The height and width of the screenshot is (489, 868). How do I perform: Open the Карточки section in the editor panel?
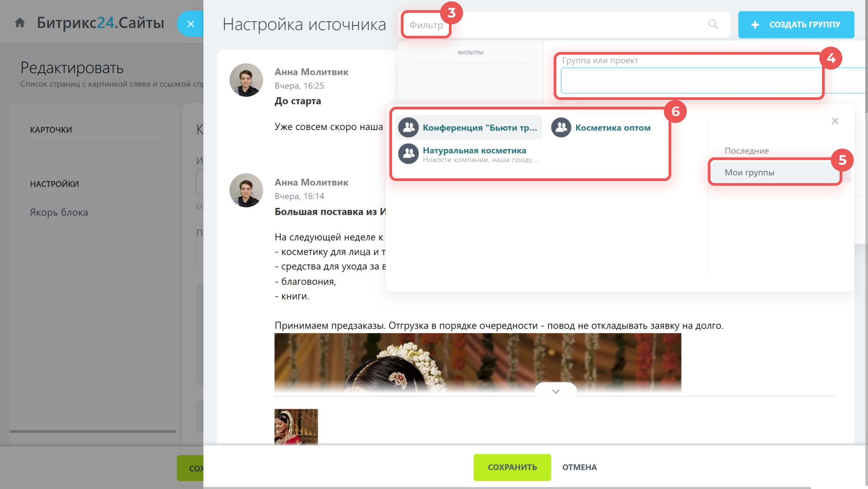[x=51, y=130]
